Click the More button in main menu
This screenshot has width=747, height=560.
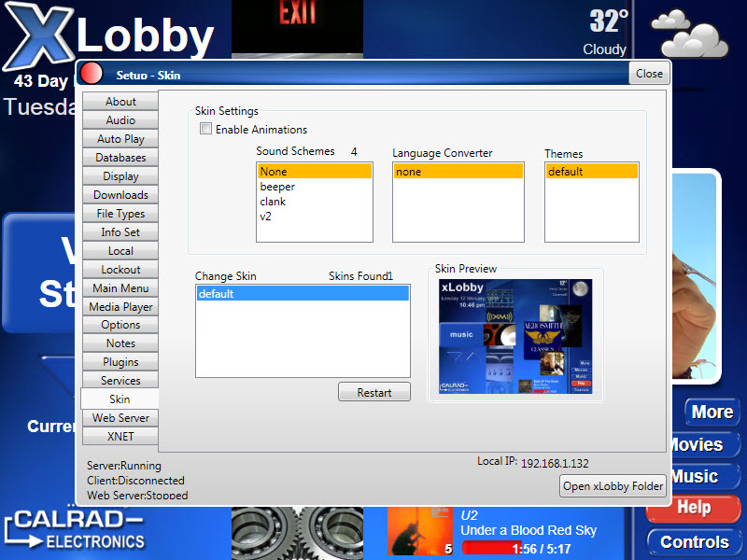[712, 412]
